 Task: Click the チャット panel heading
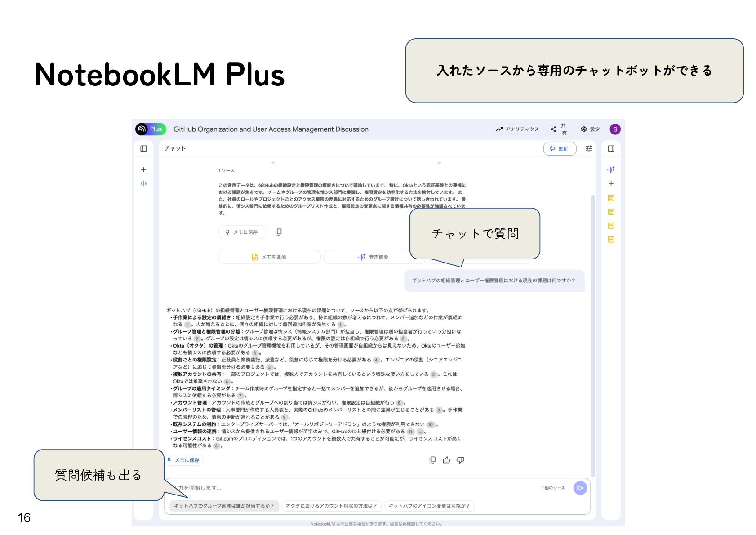[x=175, y=148]
